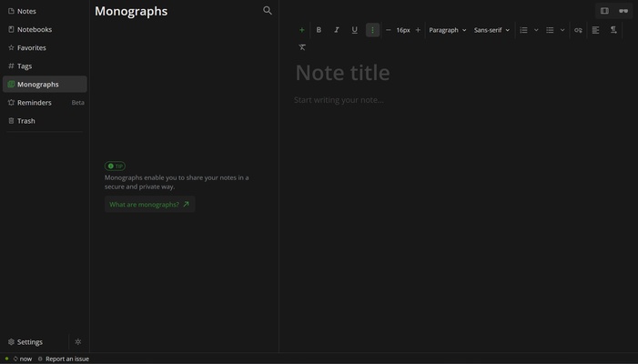Click 'Report an issue' in the status bar
This screenshot has width=638, height=364.
[64, 359]
